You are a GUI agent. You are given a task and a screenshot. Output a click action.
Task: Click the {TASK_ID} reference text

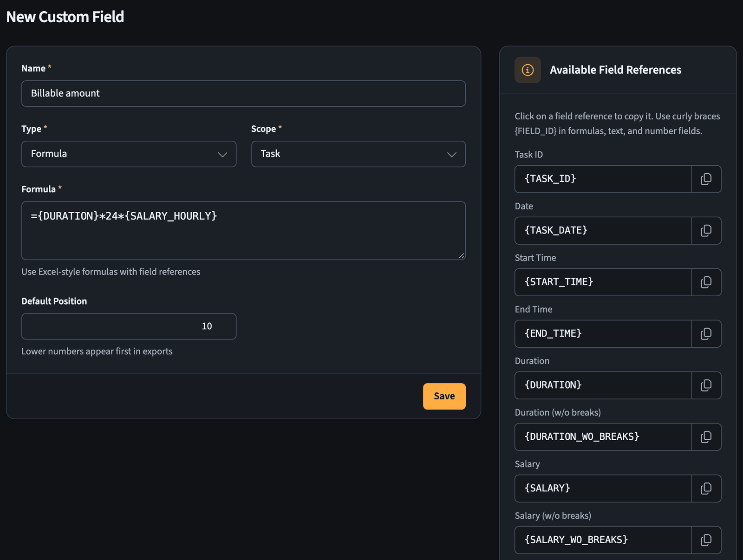tap(550, 179)
